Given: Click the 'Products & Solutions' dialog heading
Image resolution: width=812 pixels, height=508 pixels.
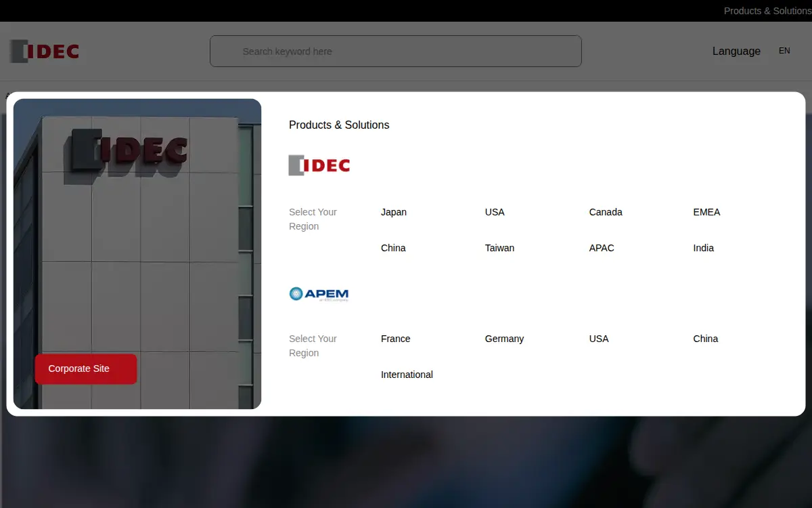Looking at the screenshot, I should click(x=339, y=125).
